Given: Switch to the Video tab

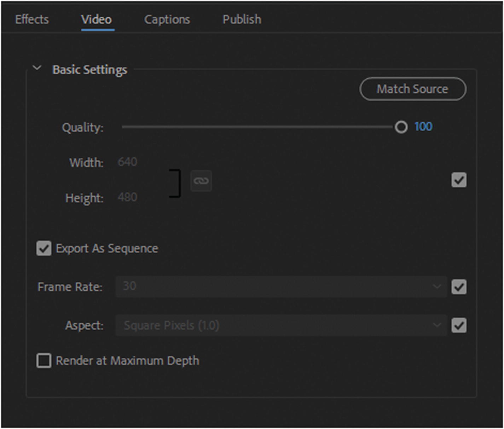Looking at the screenshot, I should tap(97, 19).
